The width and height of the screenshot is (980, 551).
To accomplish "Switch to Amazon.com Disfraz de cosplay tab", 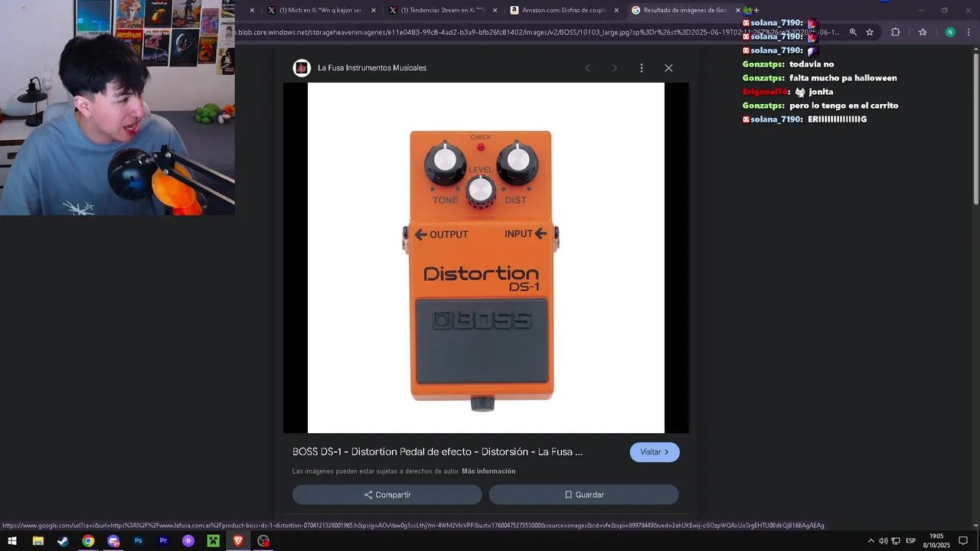I will (x=563, y=10).
